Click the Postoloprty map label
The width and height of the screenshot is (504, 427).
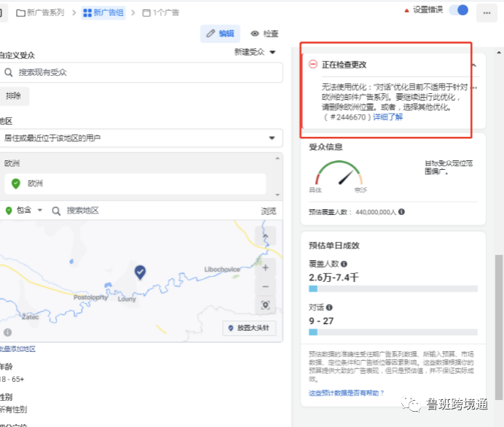click(90, 297)
